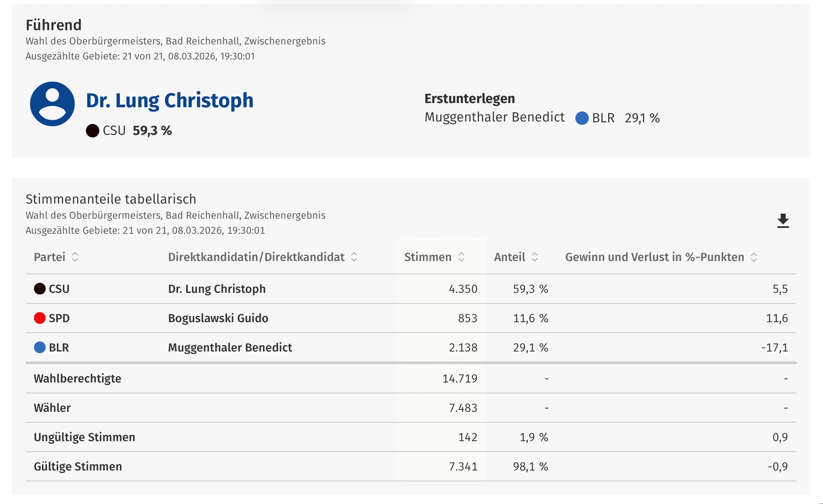Click Dr. Lung Christoph in table
Screen dimensions: 823x504
point(217,289)
